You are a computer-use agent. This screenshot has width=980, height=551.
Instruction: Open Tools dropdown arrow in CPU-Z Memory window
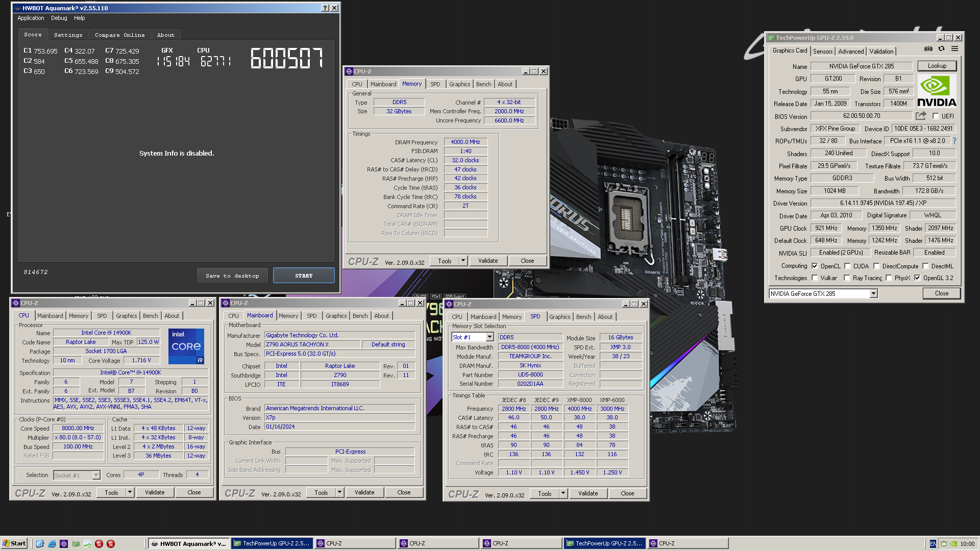click(x=463, y=261)
